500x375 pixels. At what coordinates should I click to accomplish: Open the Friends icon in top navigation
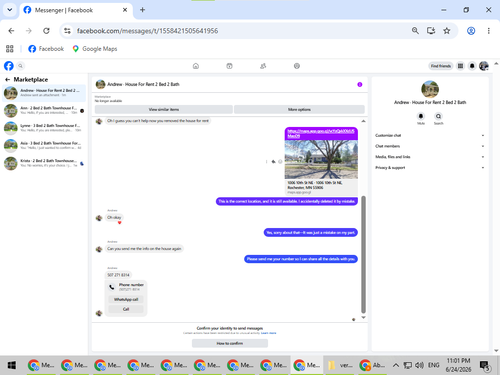point(263,66)
